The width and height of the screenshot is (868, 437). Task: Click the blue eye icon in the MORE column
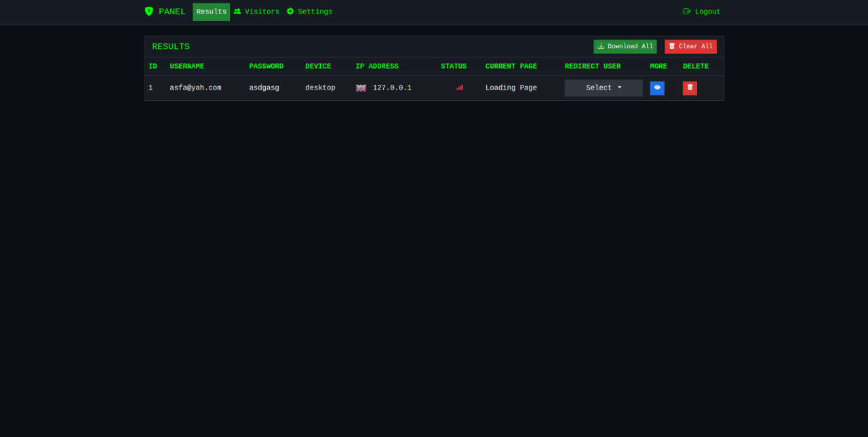[657, 88]
